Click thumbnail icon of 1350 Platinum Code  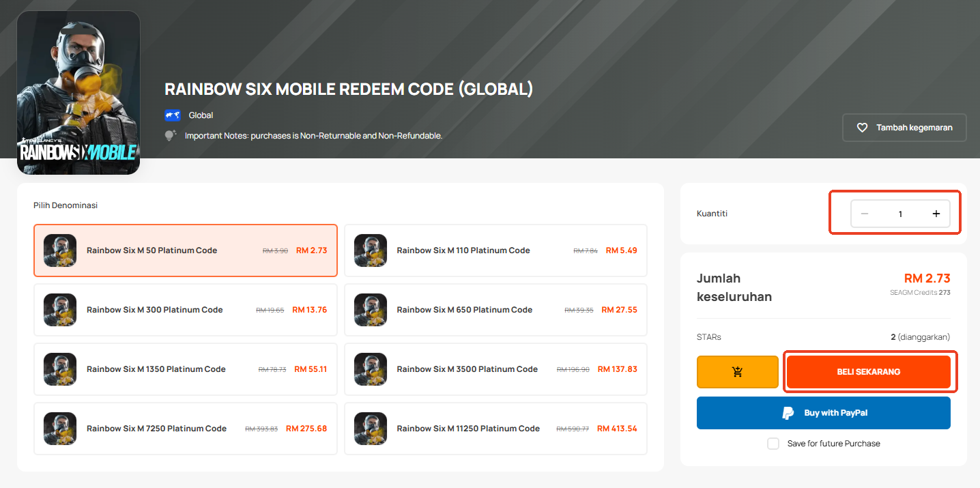[60, 369]
